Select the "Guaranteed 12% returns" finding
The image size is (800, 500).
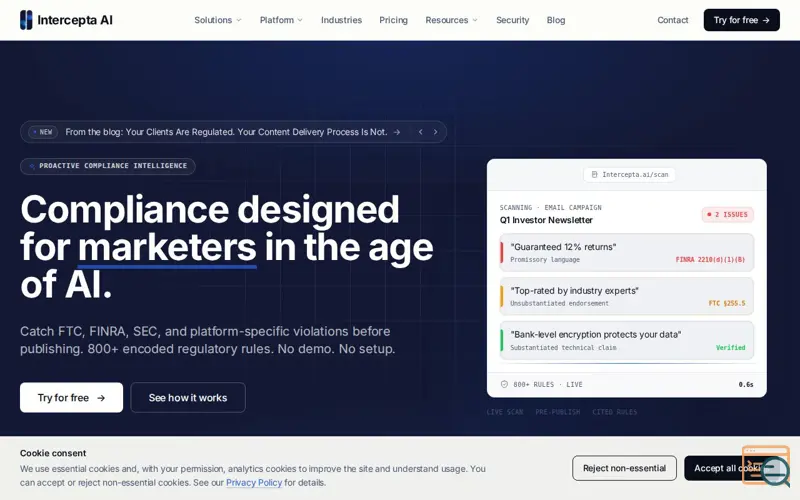click(627, 253)
